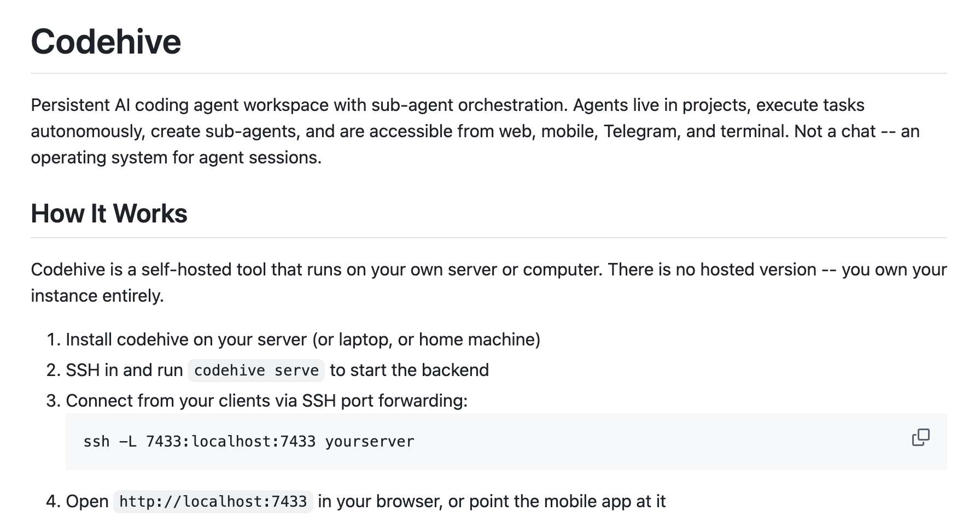Viewport: 980px width, 528px height.
Task: Click the http://localhost:7433 inline code
Action: click(x=213, y=502)
